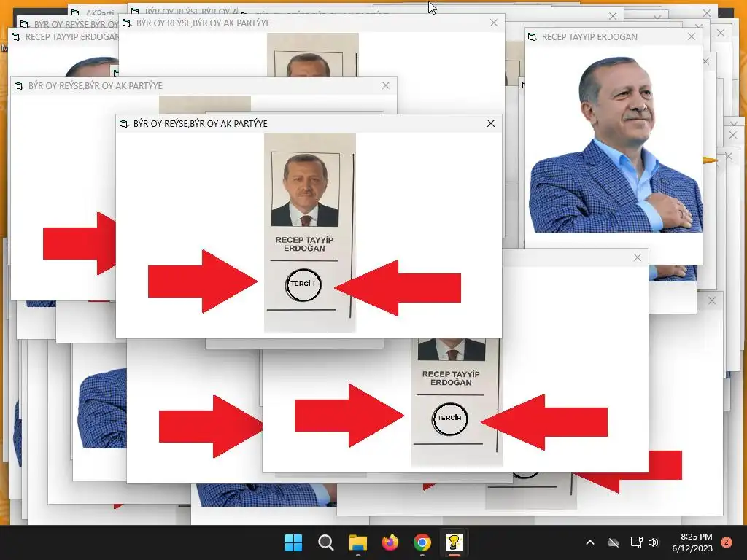Open the notification badge showing 2

[x=727, y=542]
